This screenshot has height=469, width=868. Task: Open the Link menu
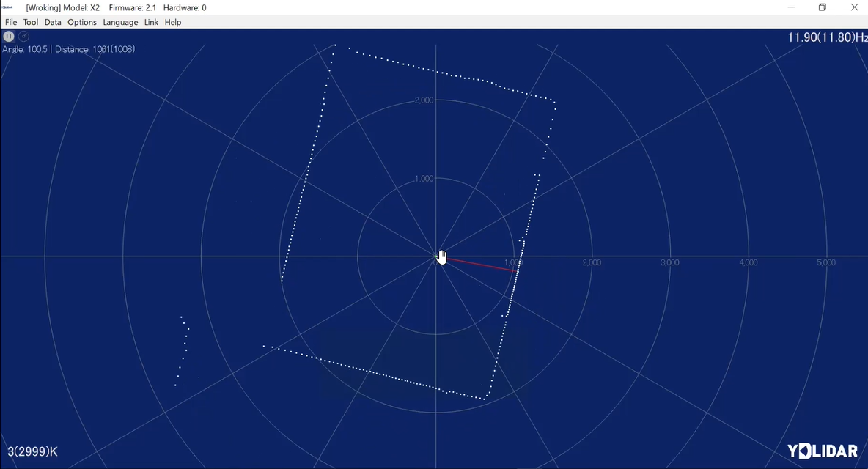click(151, 22)
